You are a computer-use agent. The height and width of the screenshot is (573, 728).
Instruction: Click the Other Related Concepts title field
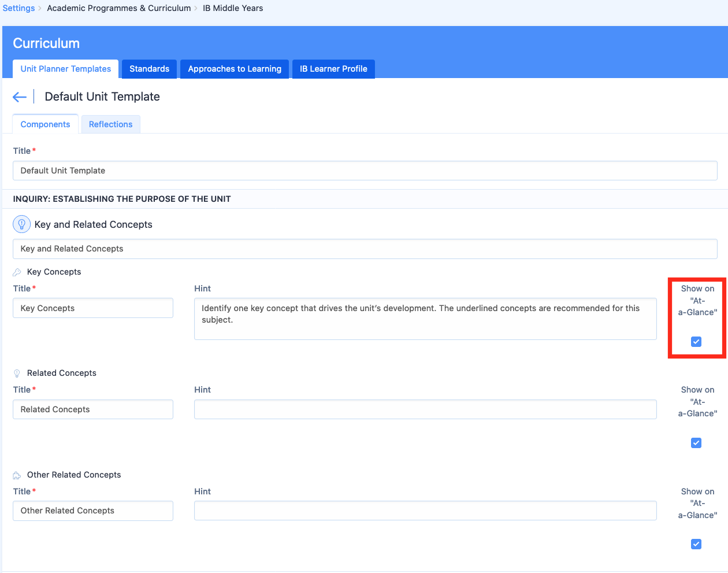coord(93,511)
